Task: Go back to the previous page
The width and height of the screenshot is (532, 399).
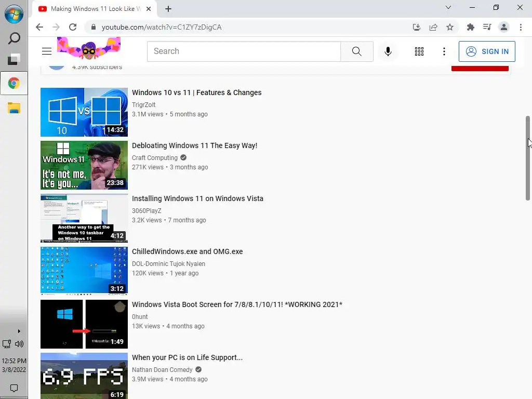Action: (x=39, y=27)
